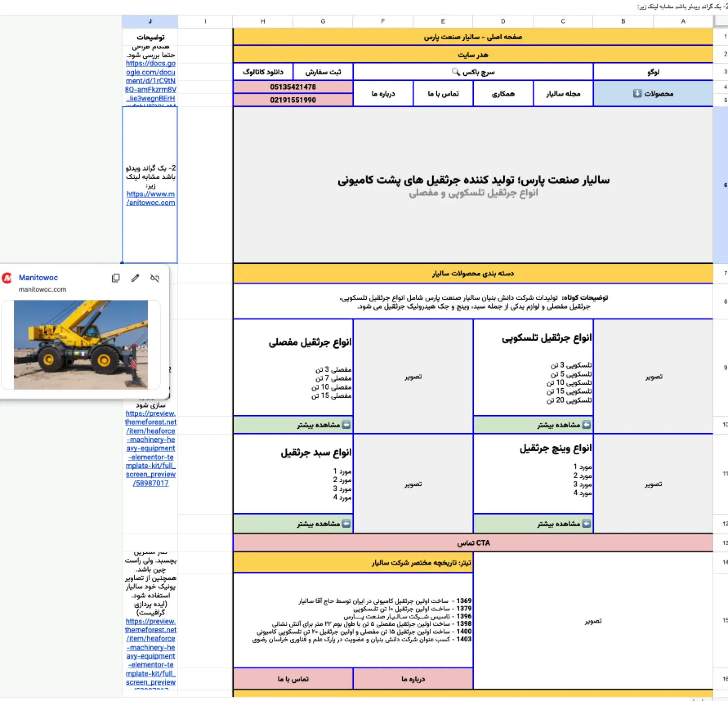Select the دانلود کاتالوگ cell

(263, 72)
